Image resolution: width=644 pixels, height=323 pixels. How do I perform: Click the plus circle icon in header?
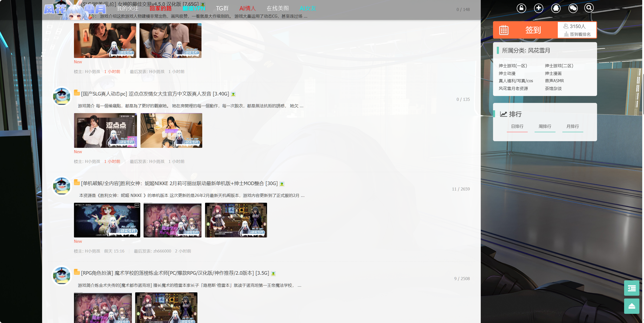coord(538,8)
